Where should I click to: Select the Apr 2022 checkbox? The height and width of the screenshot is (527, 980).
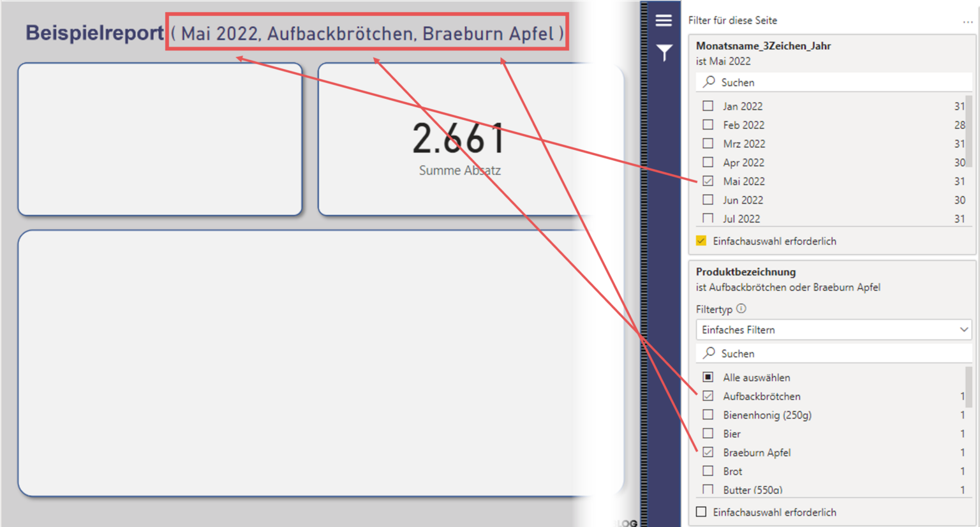tap(708, 162)
